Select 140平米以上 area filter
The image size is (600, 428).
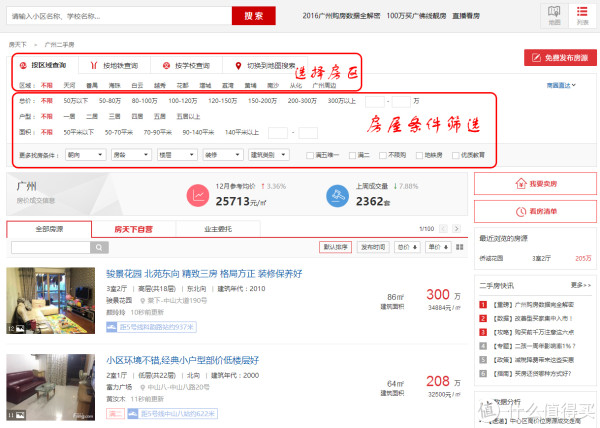(x=242, y=132)
